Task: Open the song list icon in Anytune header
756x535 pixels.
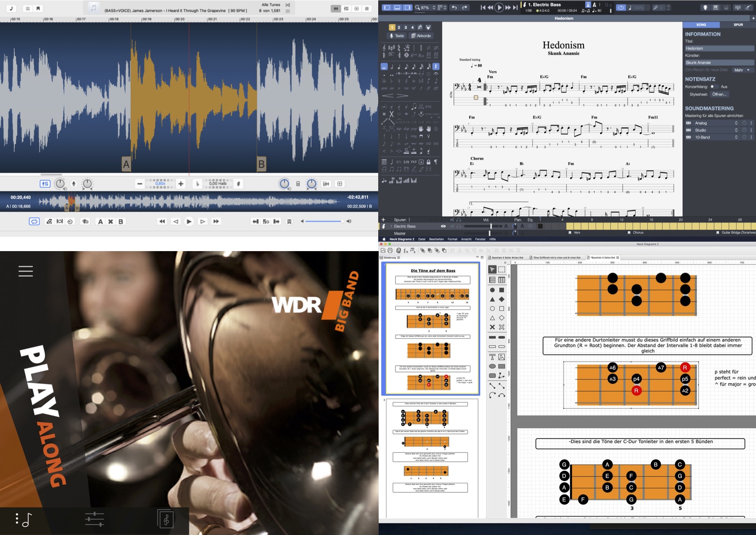Action: 28,8
